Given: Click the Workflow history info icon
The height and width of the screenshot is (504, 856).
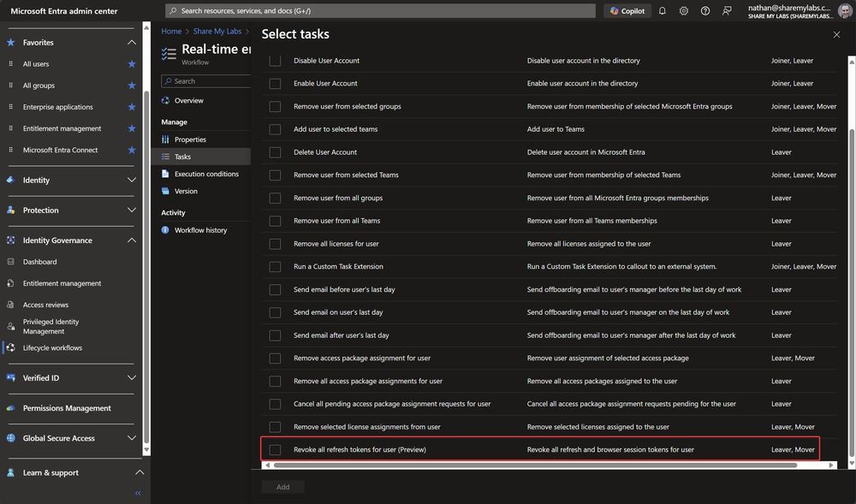Looking at the screenshot, I should pyautogui.click(x=165, y=230).
